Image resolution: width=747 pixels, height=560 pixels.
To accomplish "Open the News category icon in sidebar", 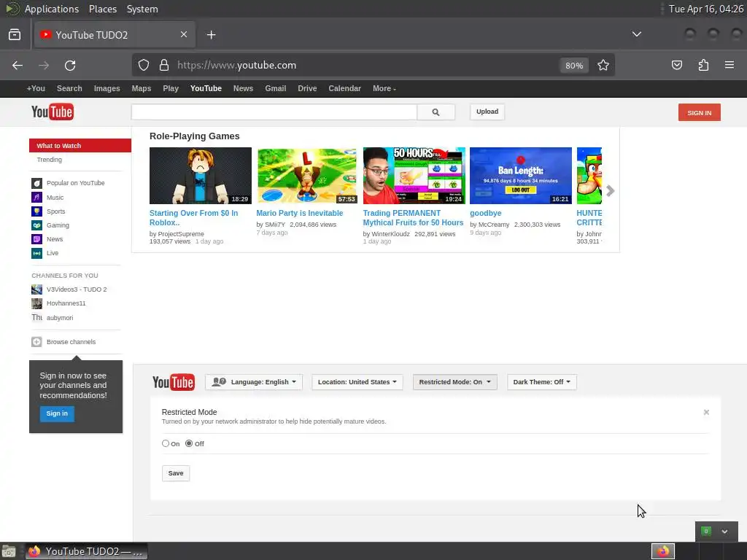I will [x=36, y=239].
